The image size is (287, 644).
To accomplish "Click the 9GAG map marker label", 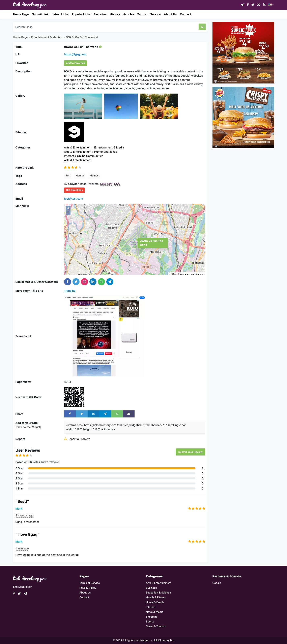I will click(152, 243).
